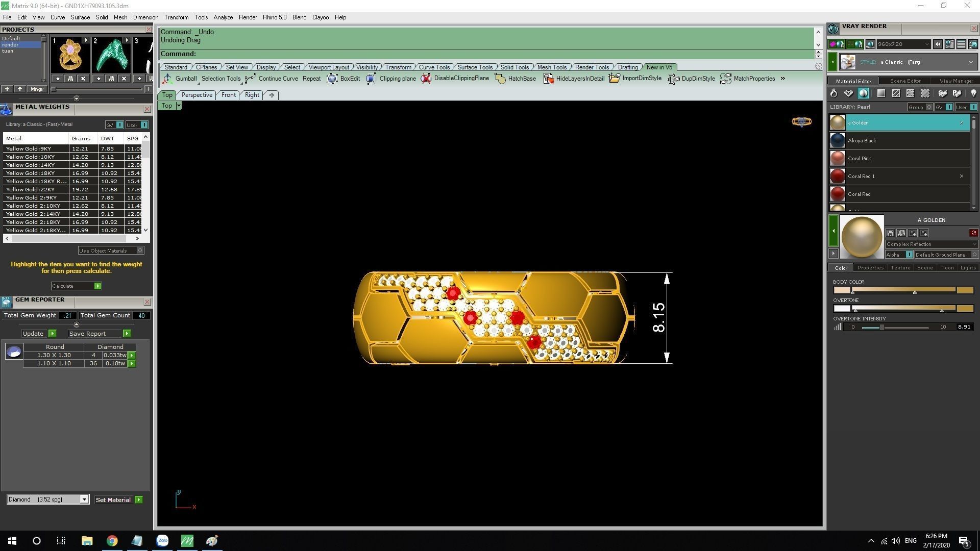Toggle the Group option in material library

tap(920, 107)
